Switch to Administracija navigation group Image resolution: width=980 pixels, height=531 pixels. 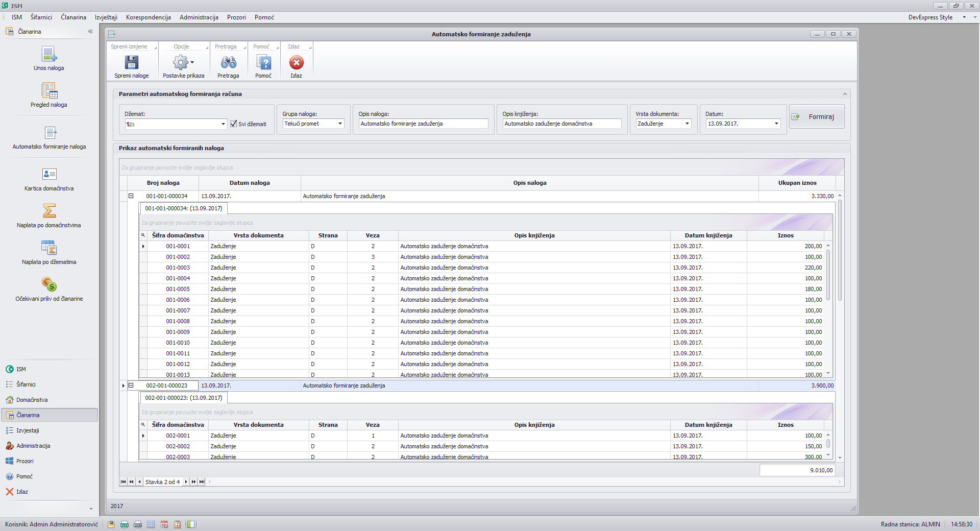click(49, 446)
